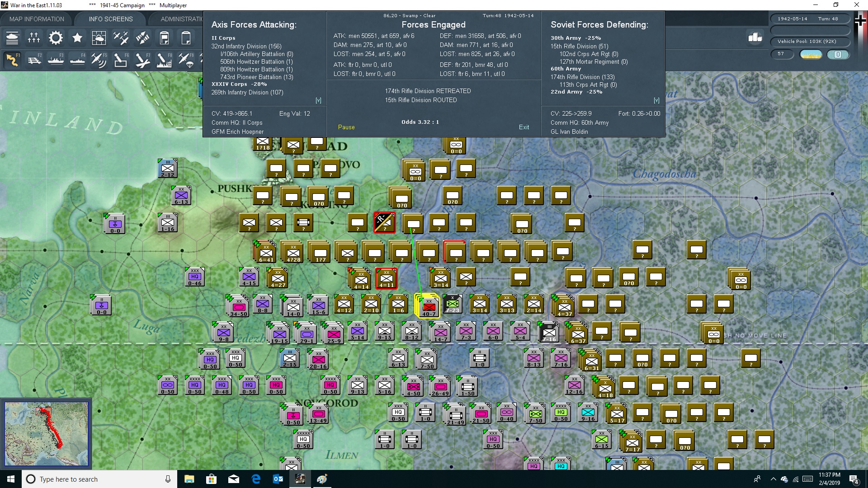Select F9 air transport parachute mode
This screenshot has width=868, height=488.
pos(186,60)
